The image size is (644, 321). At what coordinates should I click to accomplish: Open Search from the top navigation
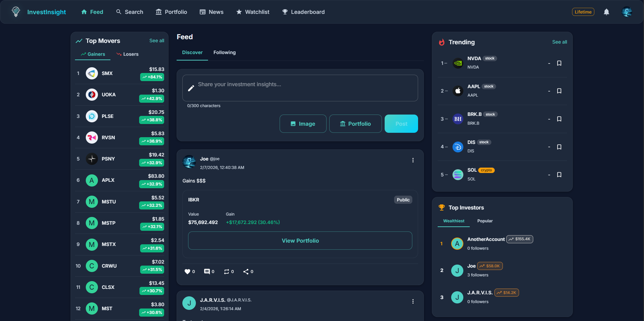[130, 12]
